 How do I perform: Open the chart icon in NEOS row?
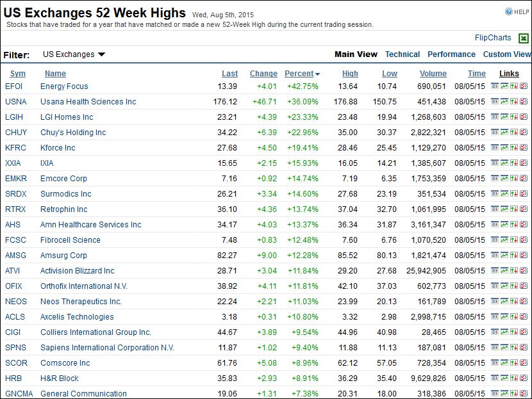504,302
